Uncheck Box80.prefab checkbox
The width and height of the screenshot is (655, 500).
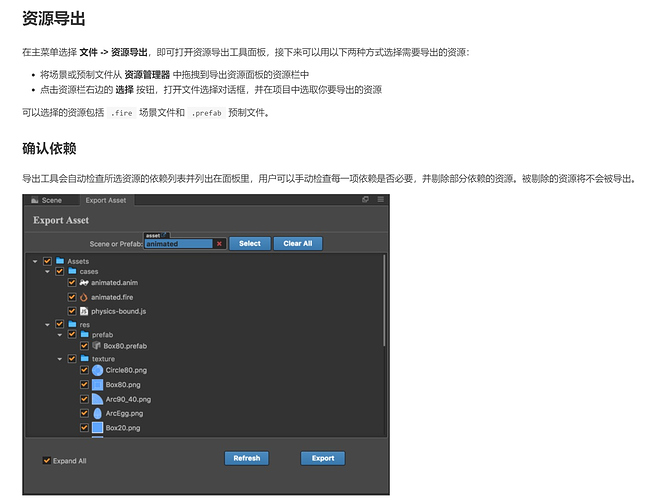pyautogui.click(x=84, y=345)
